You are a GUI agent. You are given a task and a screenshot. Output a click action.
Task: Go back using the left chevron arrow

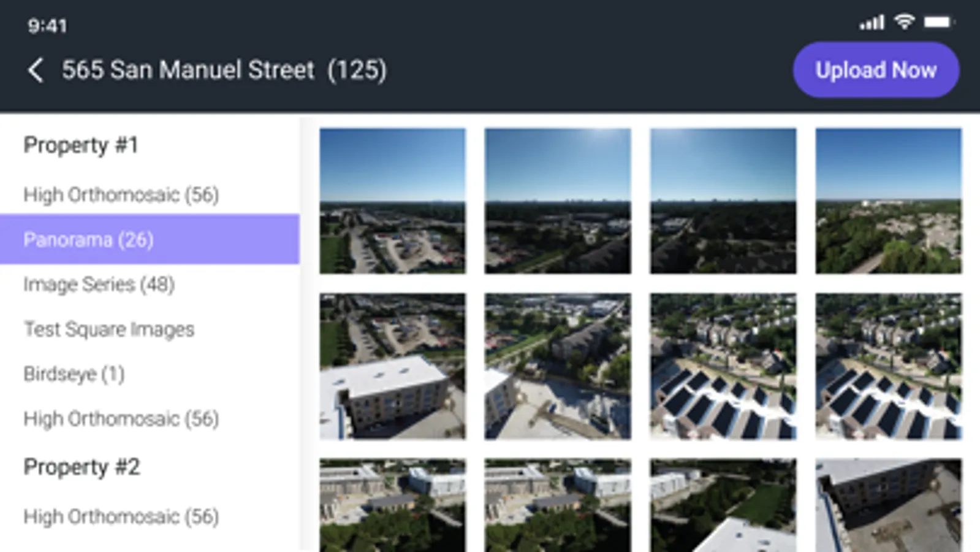(x=36, y=70)
